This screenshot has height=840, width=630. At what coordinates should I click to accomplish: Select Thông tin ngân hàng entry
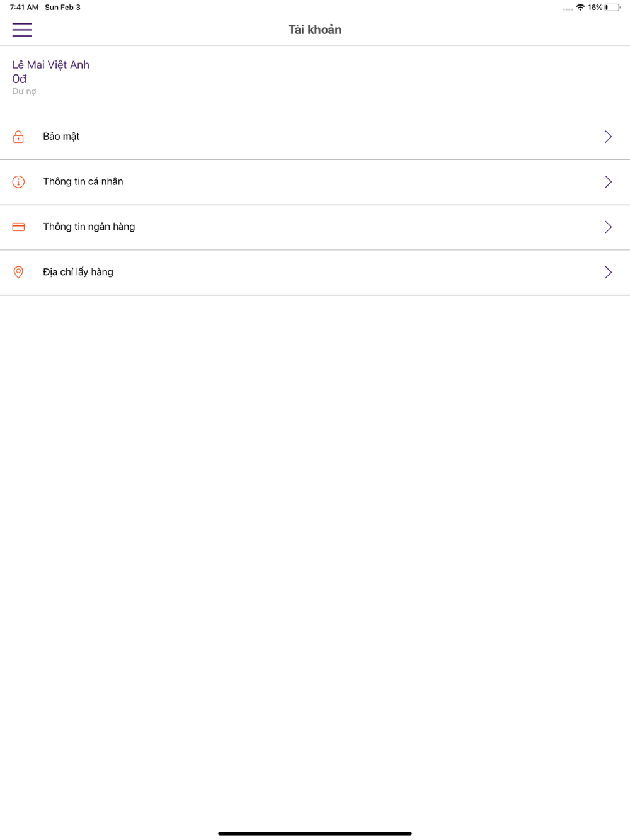click(315, 227)
